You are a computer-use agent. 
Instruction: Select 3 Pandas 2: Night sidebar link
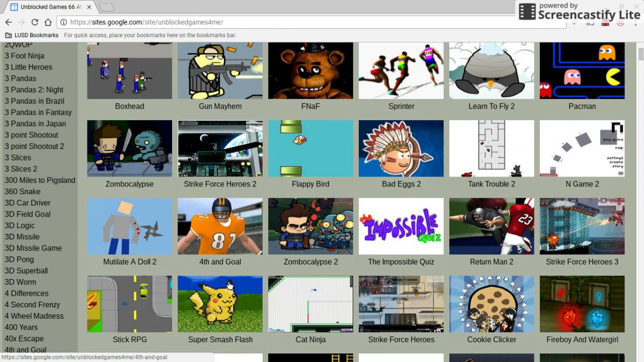(34, 89)
